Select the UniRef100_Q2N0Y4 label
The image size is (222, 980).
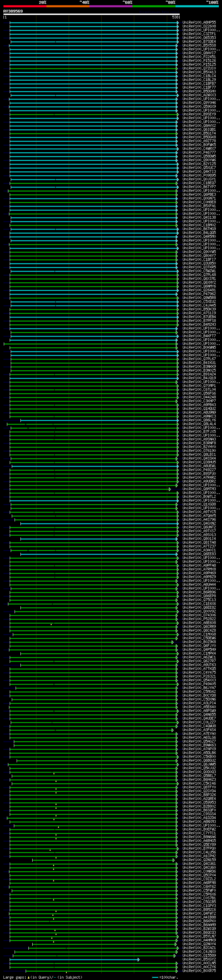[x=199, y=944]
